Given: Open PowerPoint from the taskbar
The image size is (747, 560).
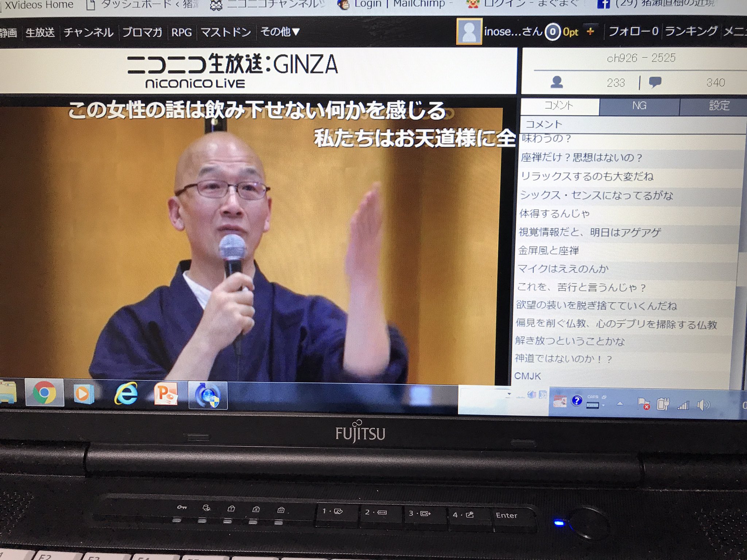Looking at the screenshot, I should tap(166, 394).
